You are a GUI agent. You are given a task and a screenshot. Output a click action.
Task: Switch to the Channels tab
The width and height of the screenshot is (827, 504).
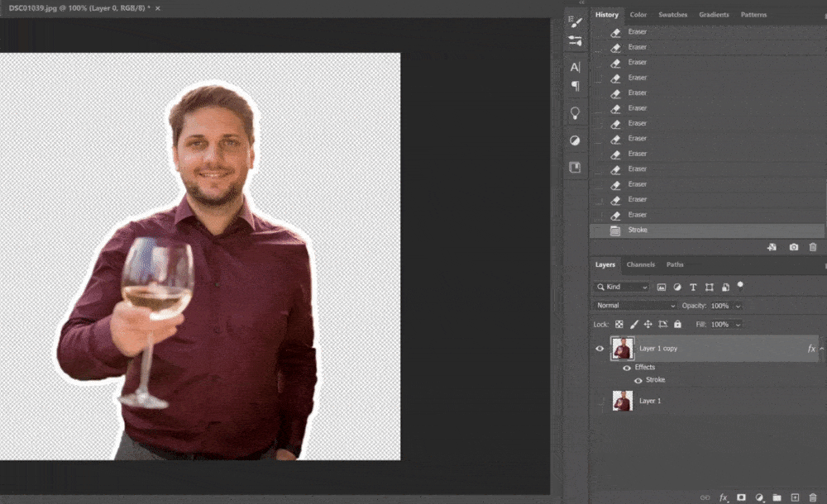[x=640, y=264]
